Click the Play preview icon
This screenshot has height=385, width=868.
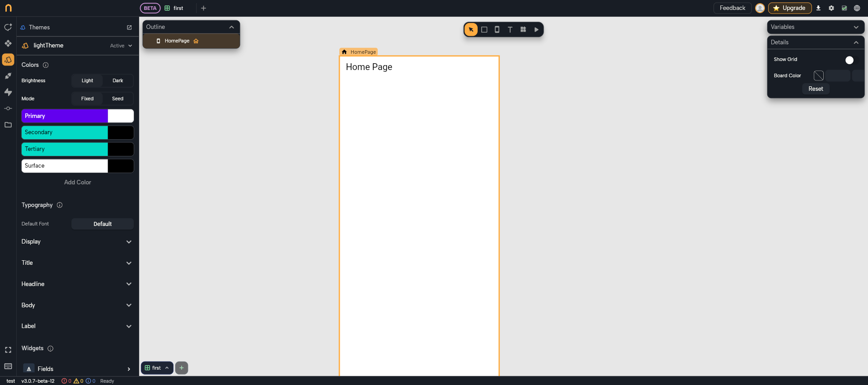[536, 30]
